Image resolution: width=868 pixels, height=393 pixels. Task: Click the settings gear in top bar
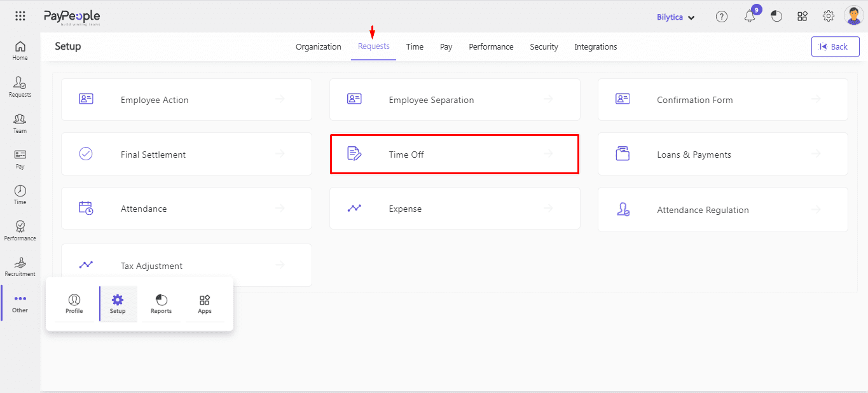pyautogui.click(x=829, y=17)
